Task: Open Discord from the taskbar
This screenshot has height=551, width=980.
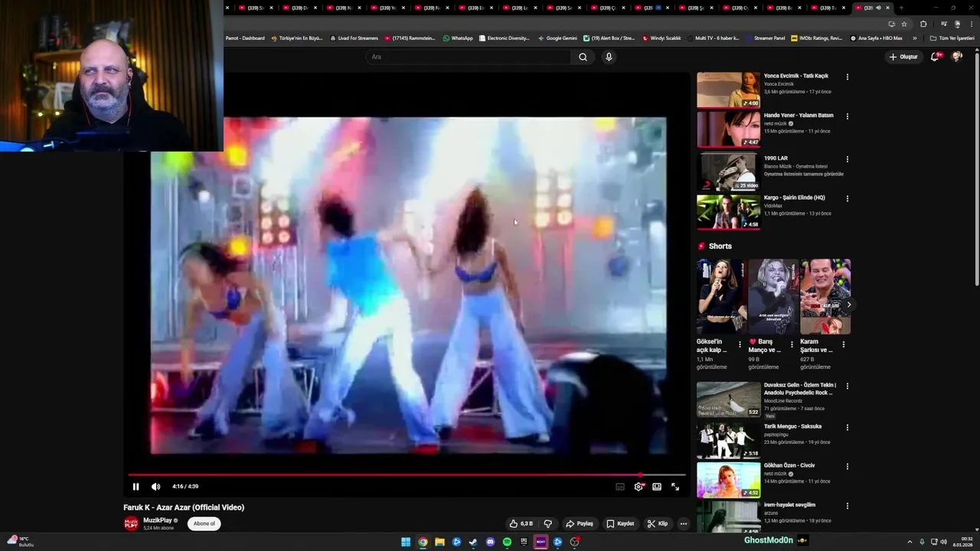Action: [x=490, y=542]
